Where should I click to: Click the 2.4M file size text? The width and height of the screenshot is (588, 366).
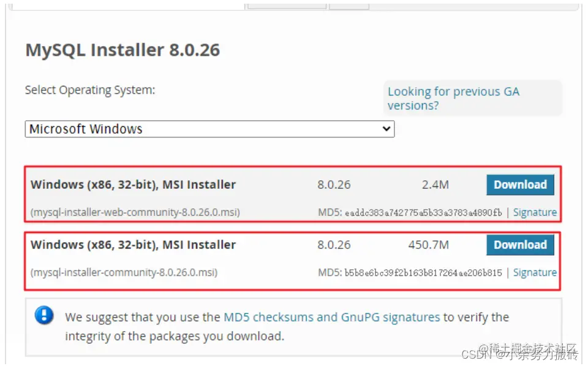(x=435, y=185)
